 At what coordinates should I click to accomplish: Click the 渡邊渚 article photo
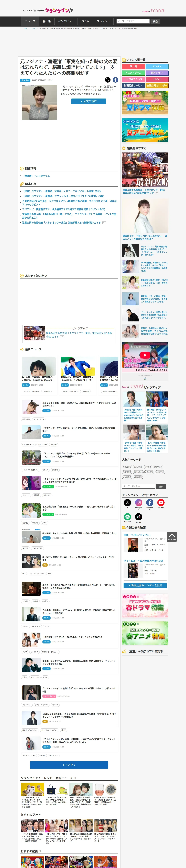coord(39,102)
